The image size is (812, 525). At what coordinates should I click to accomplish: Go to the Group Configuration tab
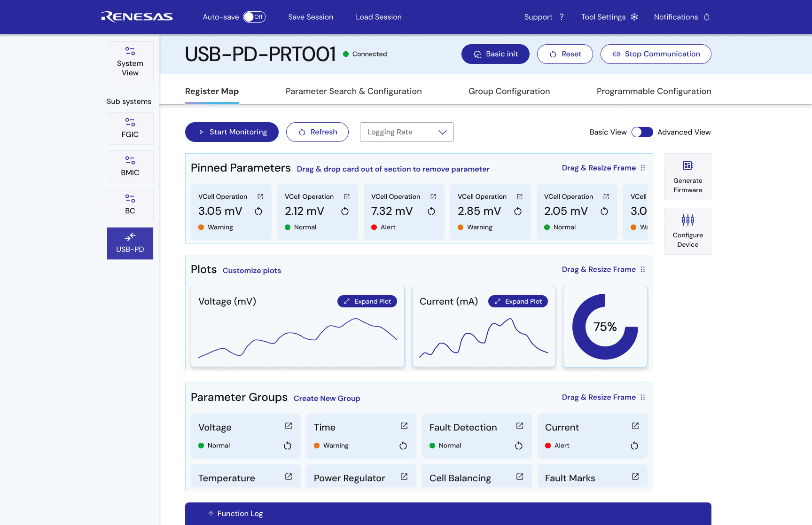509,91
